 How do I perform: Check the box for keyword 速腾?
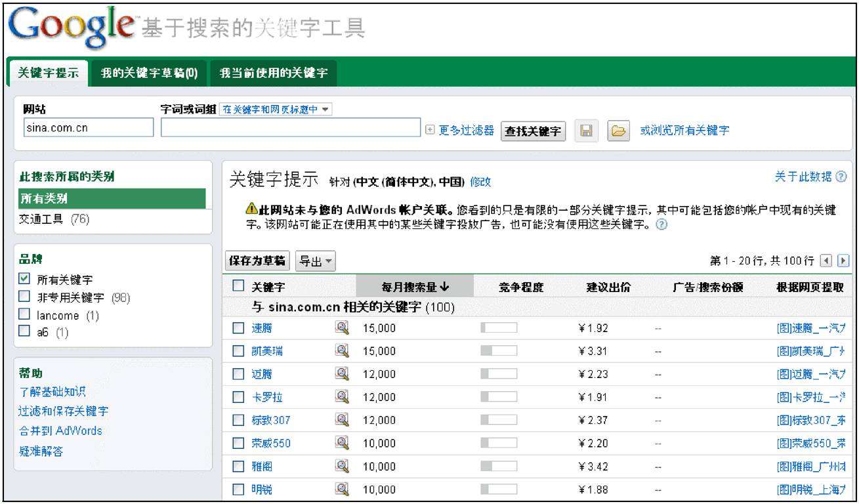point(238,328)
